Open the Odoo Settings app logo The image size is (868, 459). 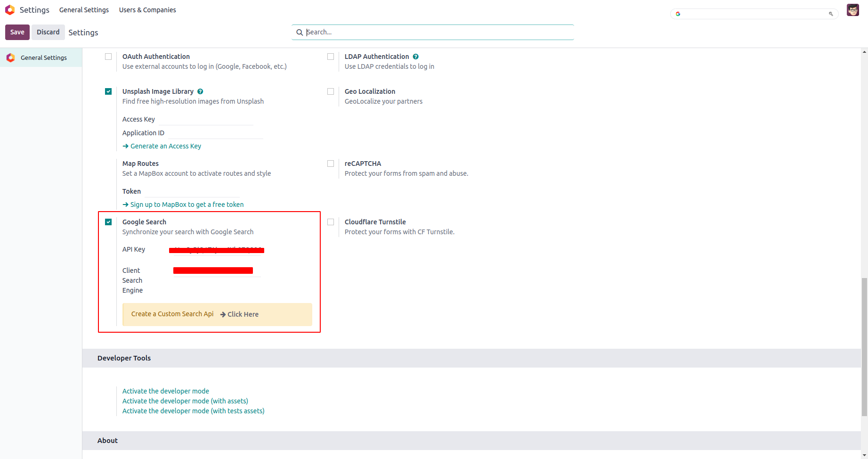[10, 10]
